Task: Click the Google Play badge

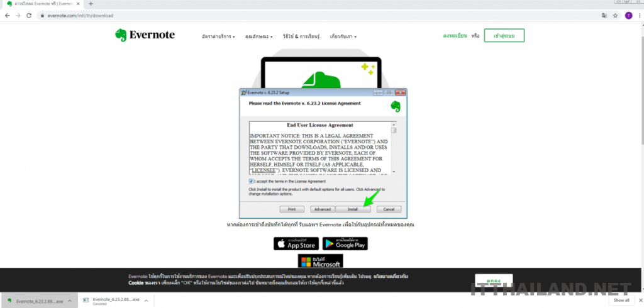Action: (x=345, y=243)
